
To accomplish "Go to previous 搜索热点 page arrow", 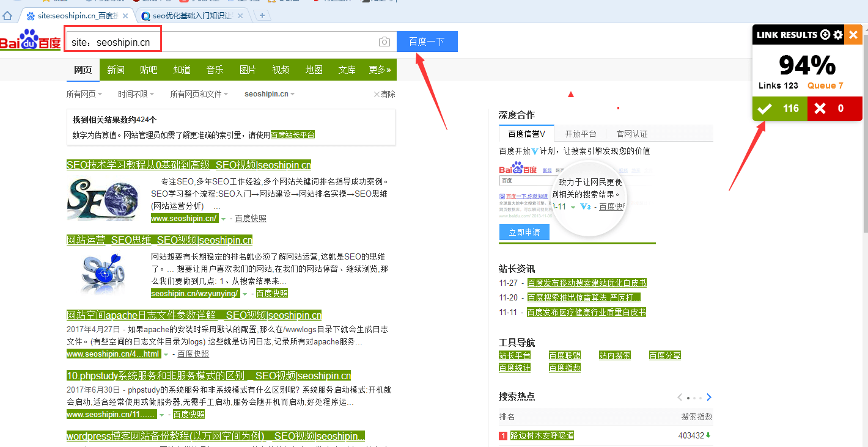I will coord(680,398).
